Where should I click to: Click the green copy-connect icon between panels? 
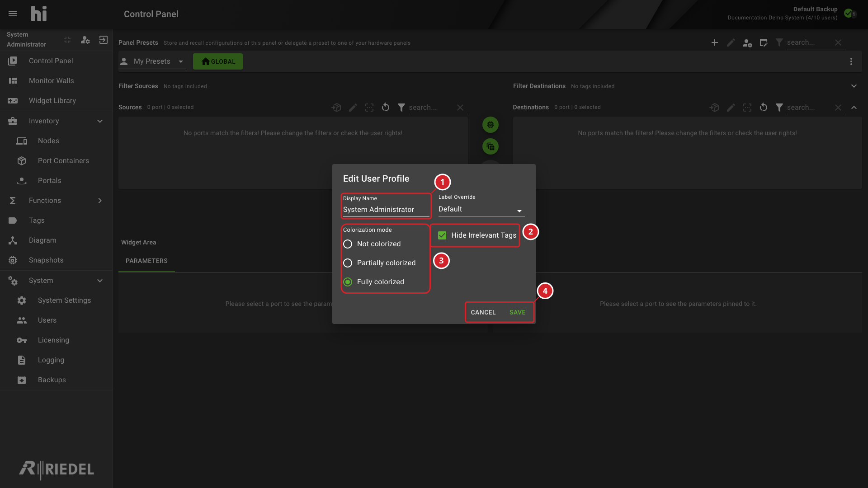[x=491, y=146]
